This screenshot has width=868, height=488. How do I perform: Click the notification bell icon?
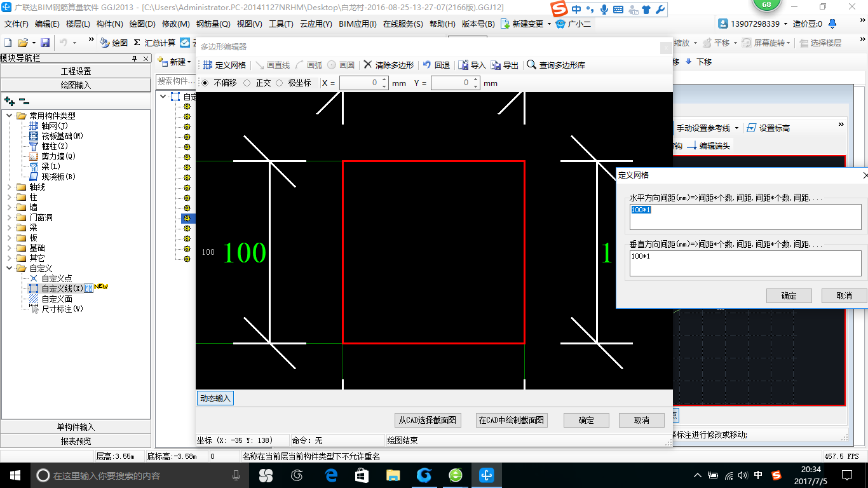(832, 24)
